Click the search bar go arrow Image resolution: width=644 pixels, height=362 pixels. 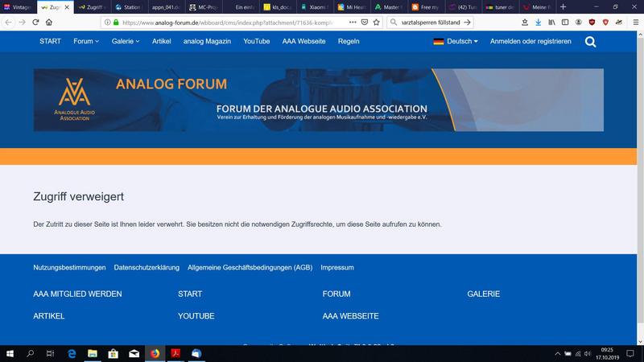[468, 23]
